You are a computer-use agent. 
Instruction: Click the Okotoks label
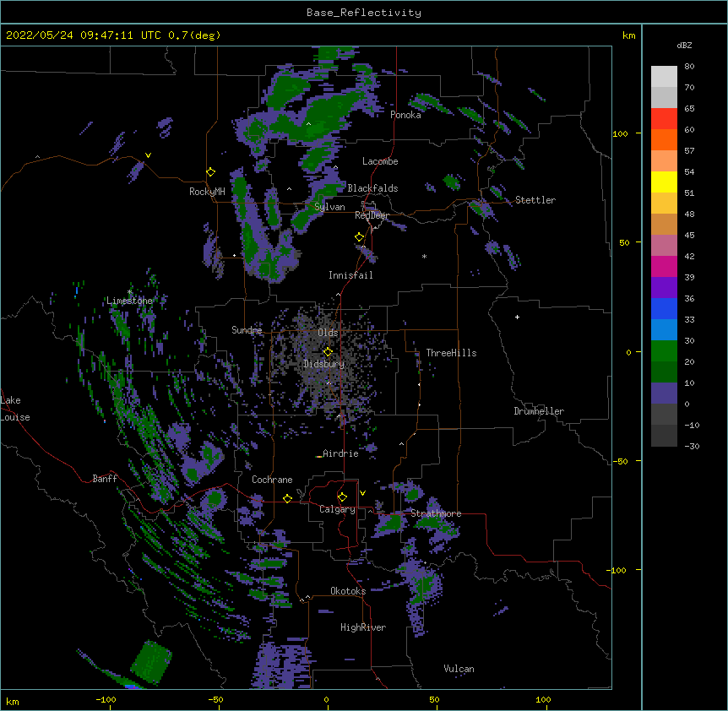coord(348,591)
